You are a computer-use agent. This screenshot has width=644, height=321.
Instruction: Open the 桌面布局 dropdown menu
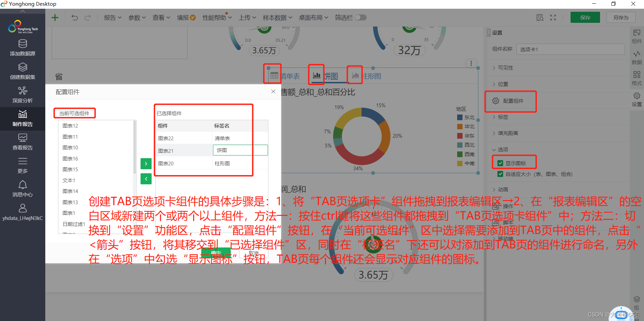313,17
